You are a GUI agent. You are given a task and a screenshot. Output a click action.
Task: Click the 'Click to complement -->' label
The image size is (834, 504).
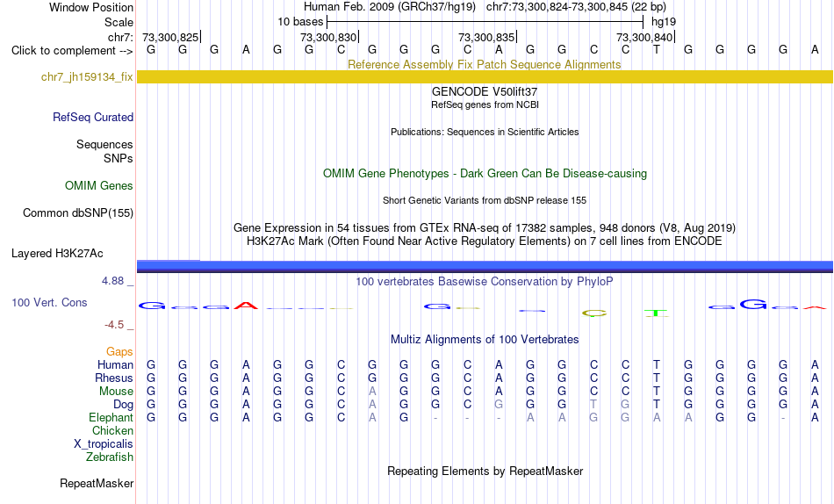click(x=72, y=51)
